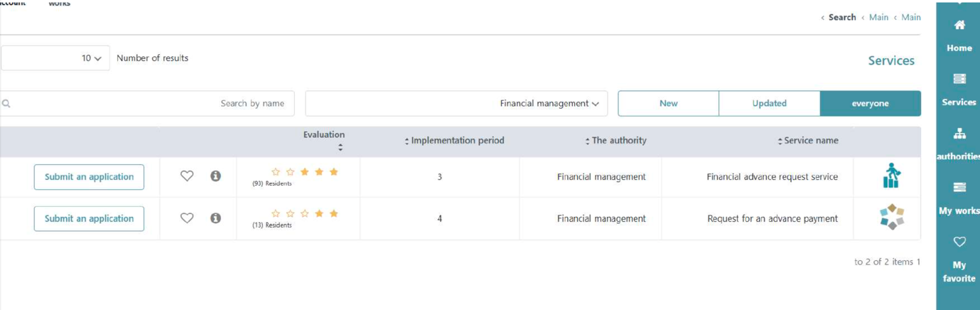980x310 pixels.
Task: Click the Search by name field
Action: point(148,104)
